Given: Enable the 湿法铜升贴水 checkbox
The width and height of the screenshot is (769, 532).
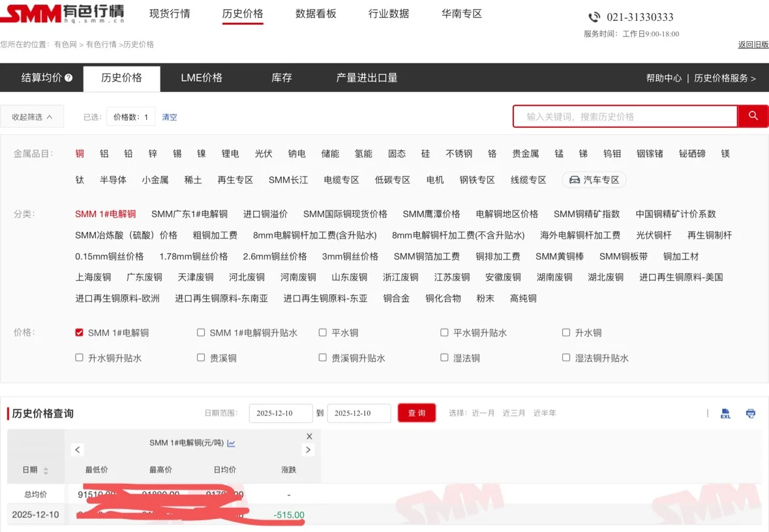Looking at the screenshot, I should click(x=565, y=357).
